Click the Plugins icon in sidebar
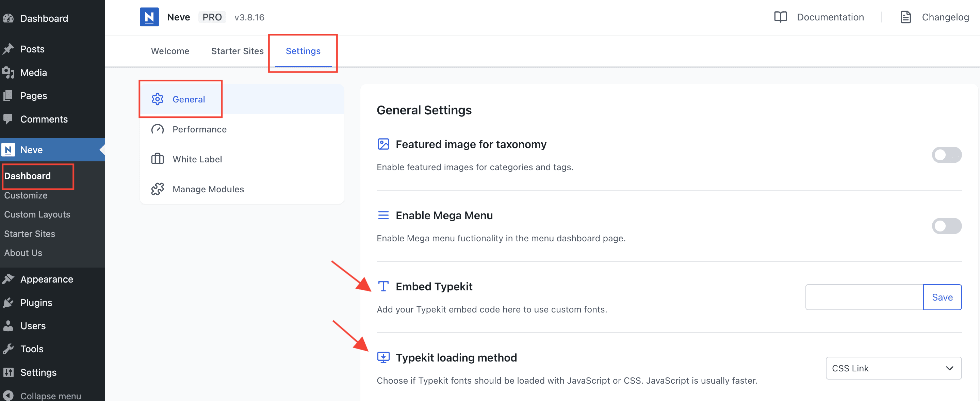 point(8,303)
